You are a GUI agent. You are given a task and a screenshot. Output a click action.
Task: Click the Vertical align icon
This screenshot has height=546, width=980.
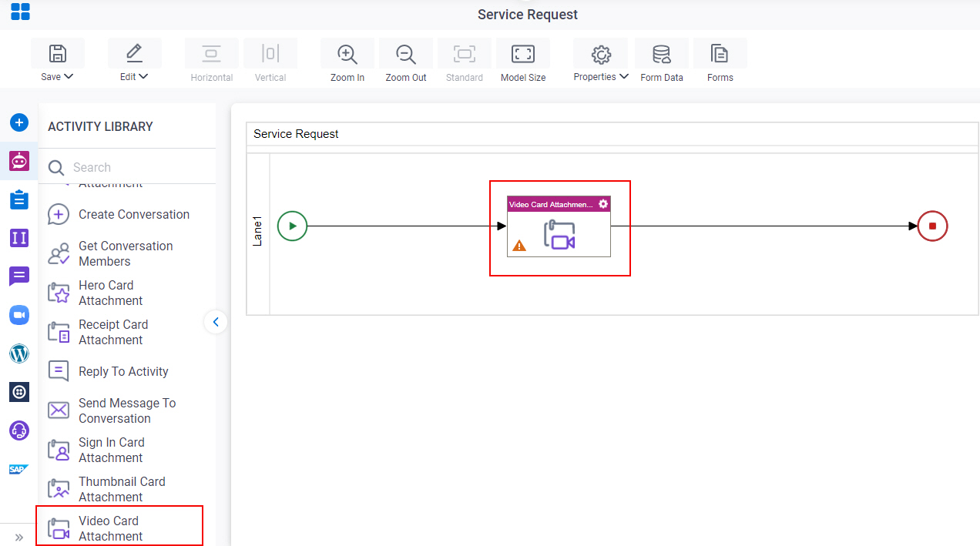coord(270,54)
